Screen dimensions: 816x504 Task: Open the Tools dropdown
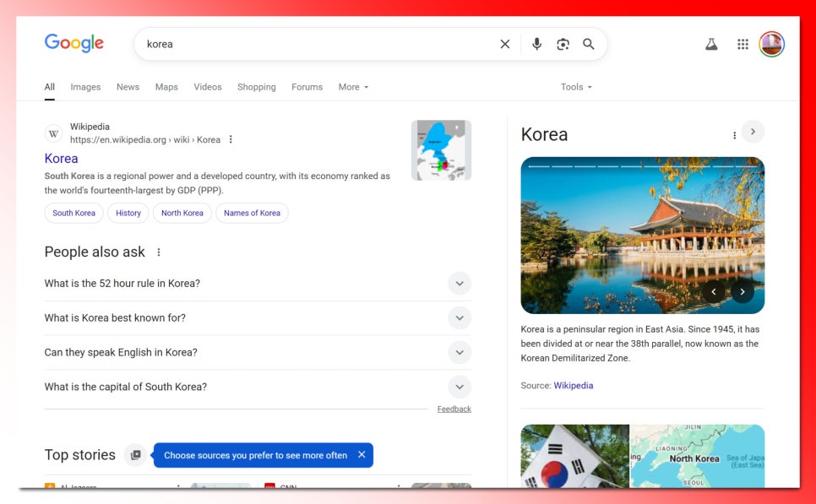(576, 87)
